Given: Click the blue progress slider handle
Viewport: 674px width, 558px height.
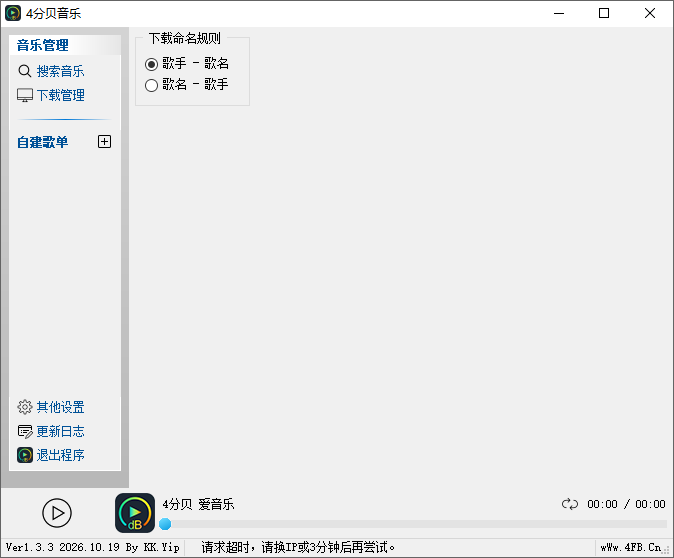Looking at the screenshot, I should [x=165, y=524].
